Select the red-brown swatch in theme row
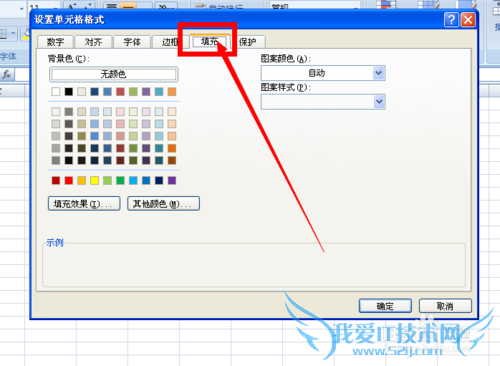The height and width of the screenshot is (366, 500). point(120,91)
